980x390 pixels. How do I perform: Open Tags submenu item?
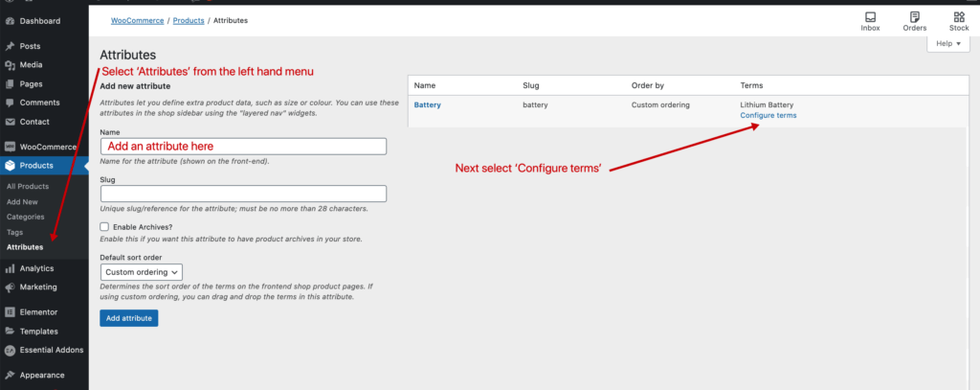(x=14, y=232)
